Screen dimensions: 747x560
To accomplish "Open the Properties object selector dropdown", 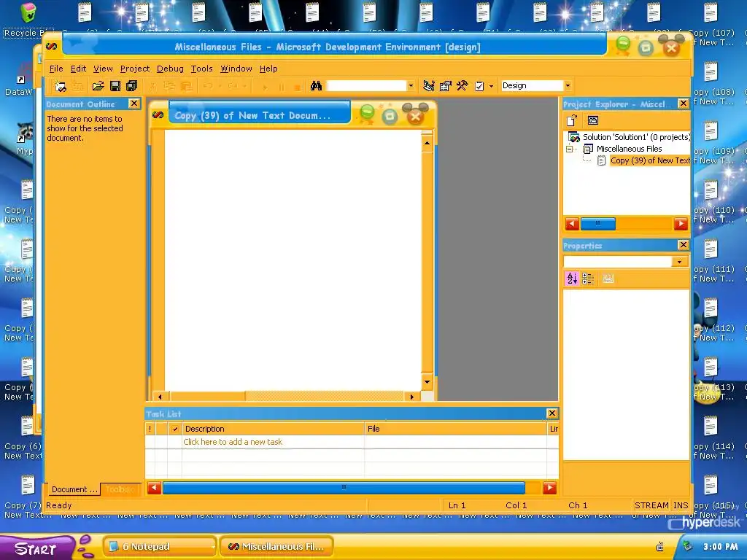I will click(679, 262).
